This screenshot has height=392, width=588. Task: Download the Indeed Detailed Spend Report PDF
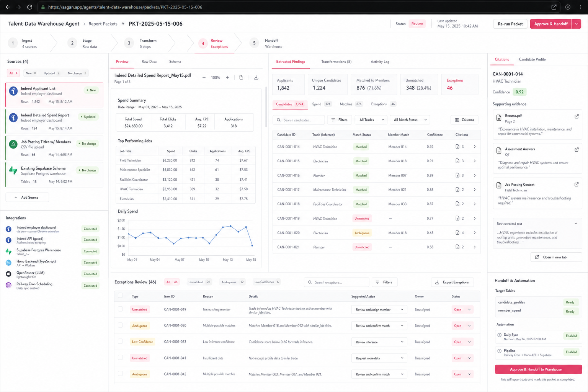(x=256, y=77)
